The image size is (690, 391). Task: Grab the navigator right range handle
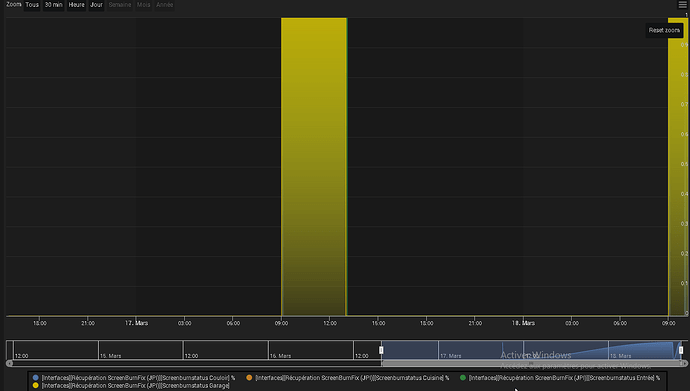pyautogui.click(x=681, y=350)
